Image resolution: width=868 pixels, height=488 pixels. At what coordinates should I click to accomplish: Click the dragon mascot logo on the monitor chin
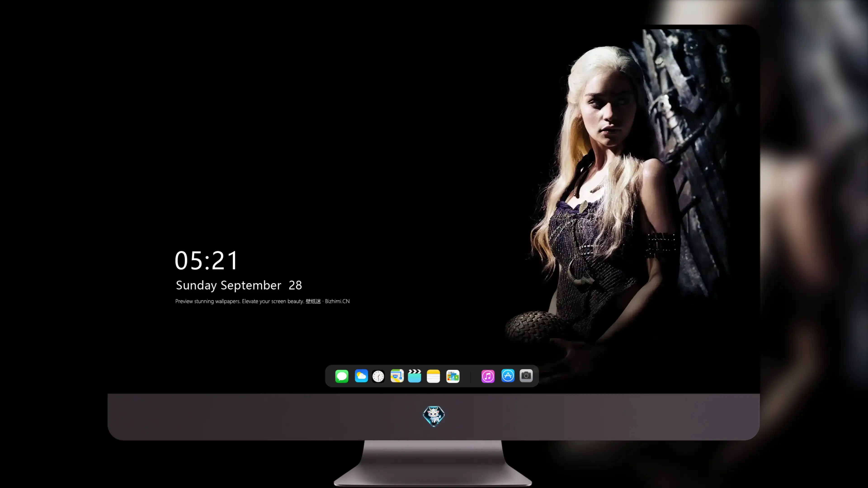[434, 416]
